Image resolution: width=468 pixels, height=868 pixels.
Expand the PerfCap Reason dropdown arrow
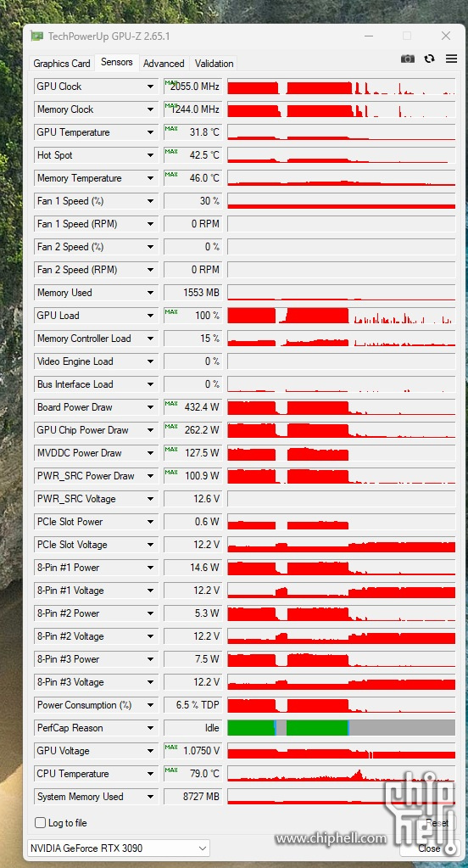(x=150, y=728)
